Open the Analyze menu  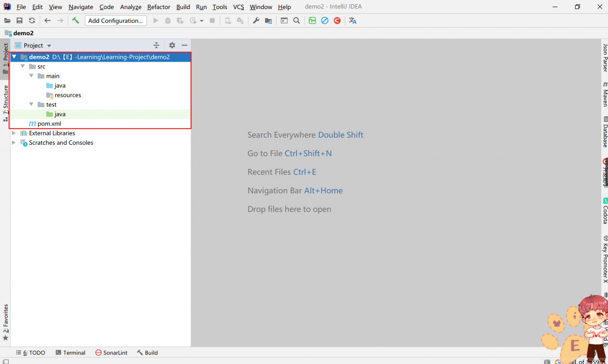click(x=131, y=7)
